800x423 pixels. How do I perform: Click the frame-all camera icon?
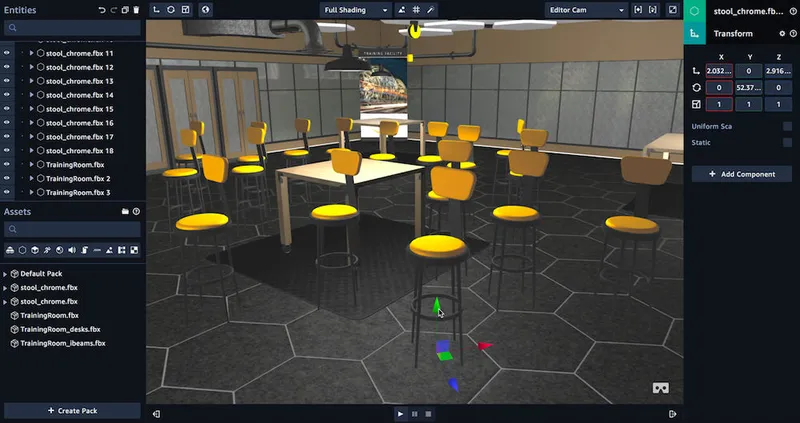[x=638, y=10]
